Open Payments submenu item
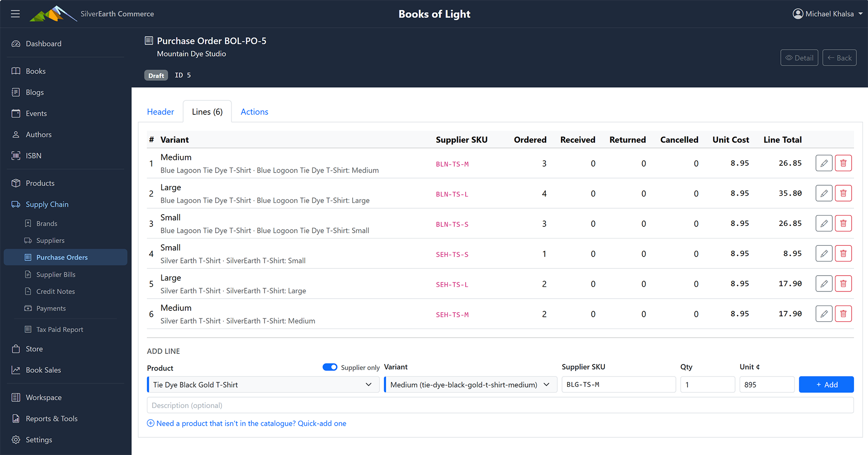The width and height of the screenshot is (868, 455). point(51,309)
